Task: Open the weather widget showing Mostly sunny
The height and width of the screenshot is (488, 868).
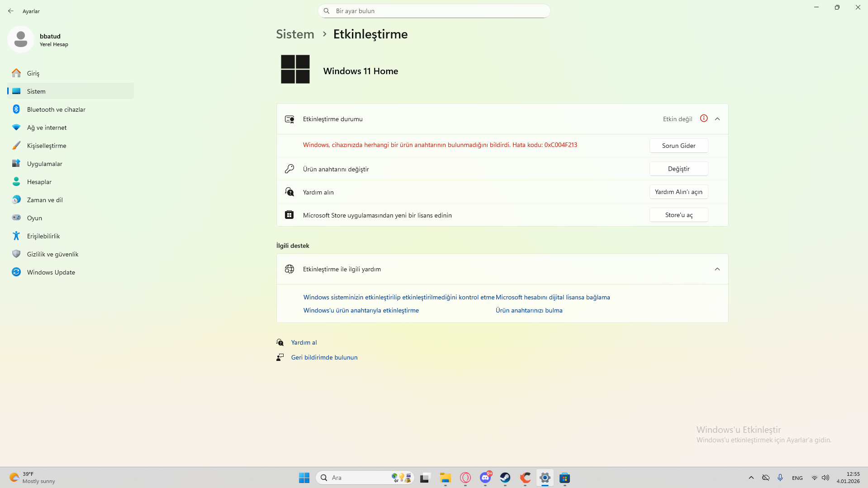Action: [33, 478]
